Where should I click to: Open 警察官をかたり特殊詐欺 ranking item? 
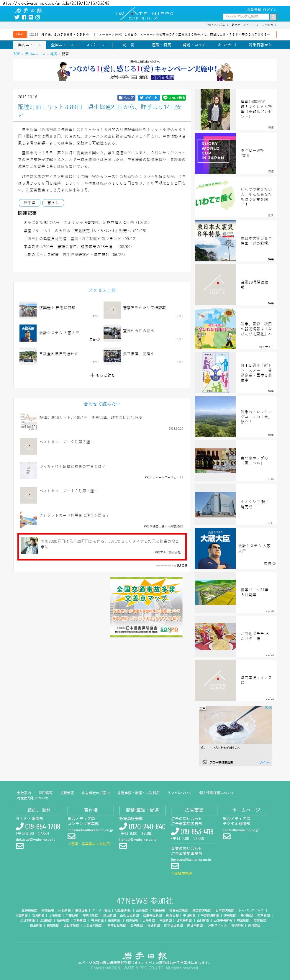(144, 308)
